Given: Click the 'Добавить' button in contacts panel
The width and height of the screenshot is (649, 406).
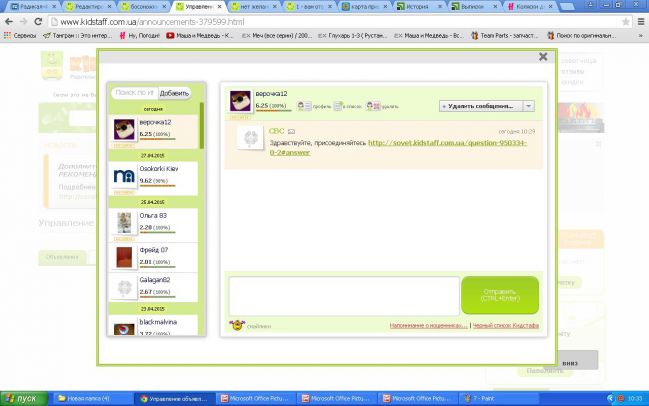Looking at the screenshot, I should pyautogui.click(x=174, y=93).
